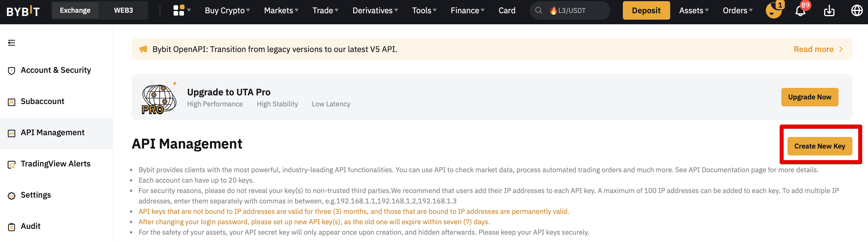Viewport: 868px width, 241px height.
Task: Open the Orders dropdown
Action: [x=737, y=10]
